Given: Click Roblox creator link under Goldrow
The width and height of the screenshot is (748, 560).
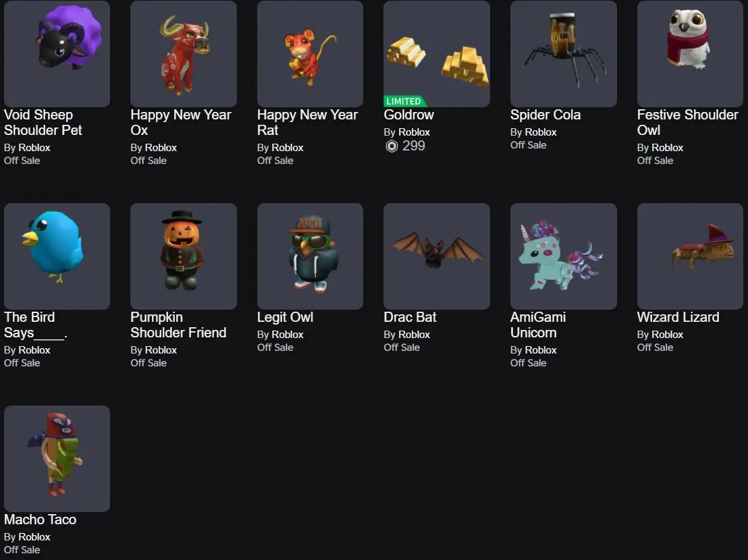Looking at the screenshot, I should coord(414,132).
